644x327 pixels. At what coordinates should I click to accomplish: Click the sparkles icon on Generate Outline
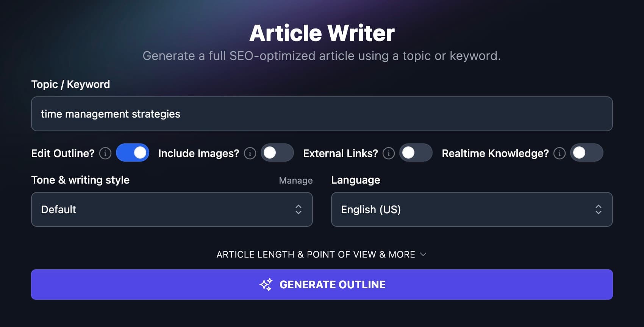(266, 284)
